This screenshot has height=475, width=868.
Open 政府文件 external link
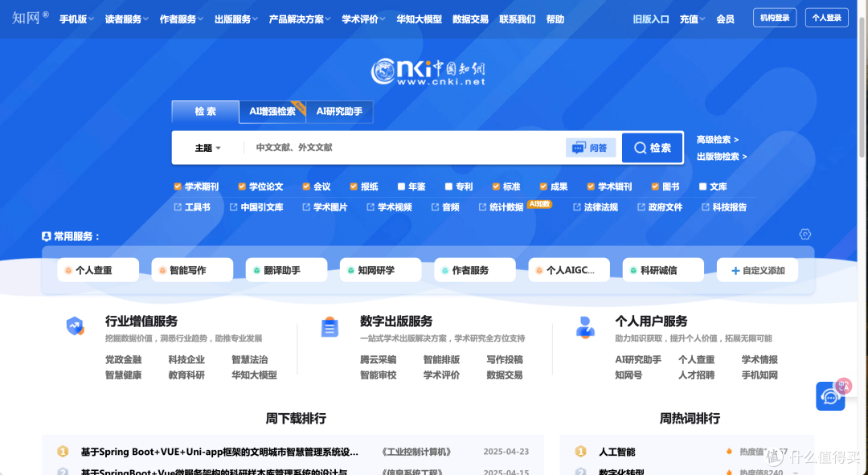659,207
